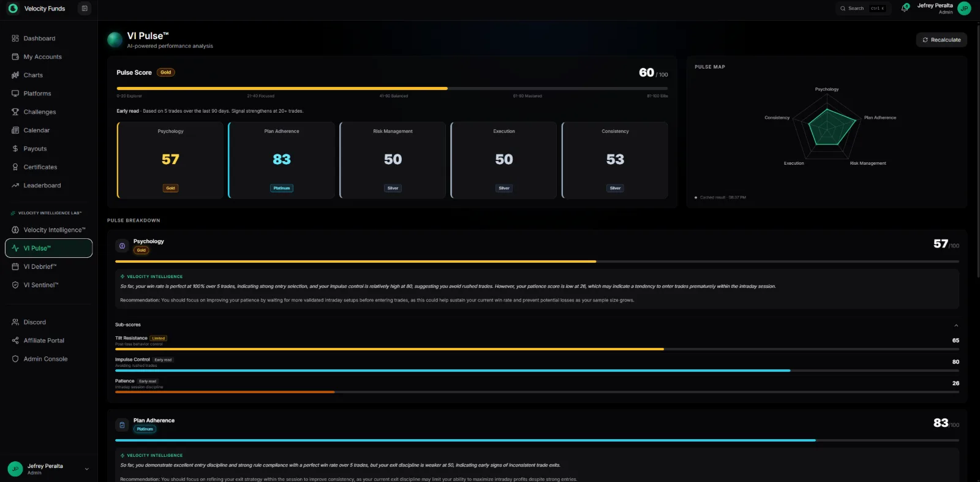Click the Admin Console shield icon

[15, 359]
